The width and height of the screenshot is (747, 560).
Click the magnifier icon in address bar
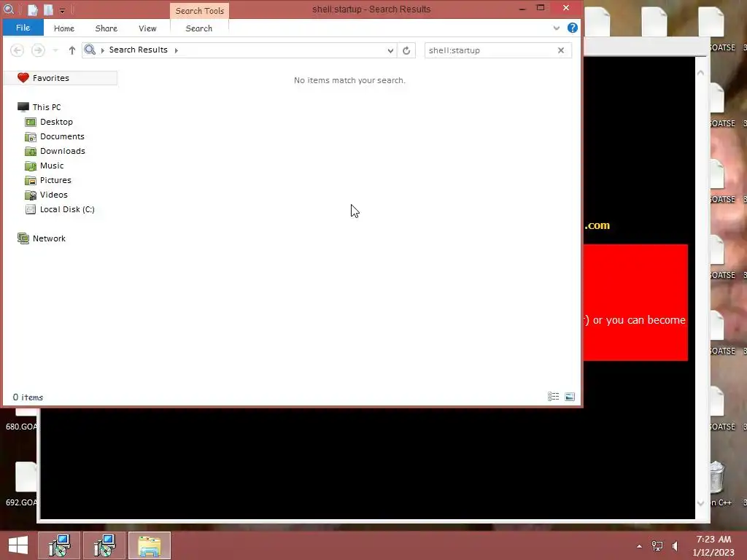coord(90,50)
